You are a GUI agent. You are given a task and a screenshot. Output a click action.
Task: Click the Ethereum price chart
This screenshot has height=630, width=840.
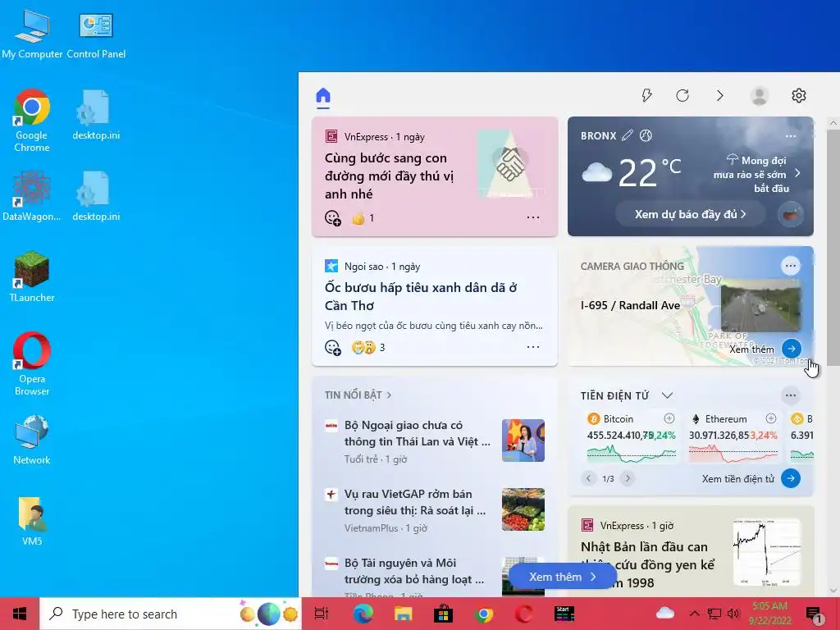click(x=733, y=454)
